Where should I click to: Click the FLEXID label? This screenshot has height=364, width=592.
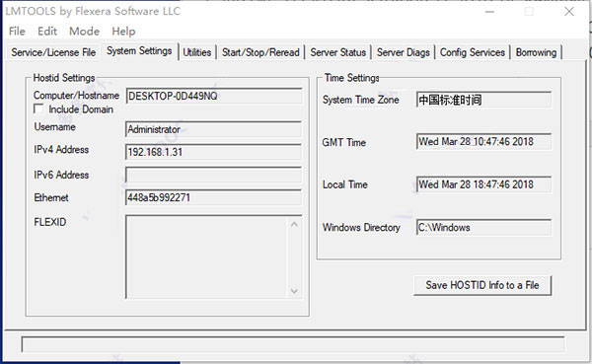click(x=50, y=222)
